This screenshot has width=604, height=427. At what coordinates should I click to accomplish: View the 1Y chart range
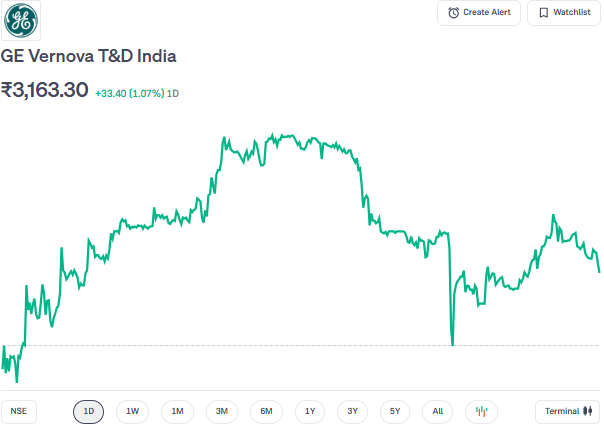coord(310,411)
